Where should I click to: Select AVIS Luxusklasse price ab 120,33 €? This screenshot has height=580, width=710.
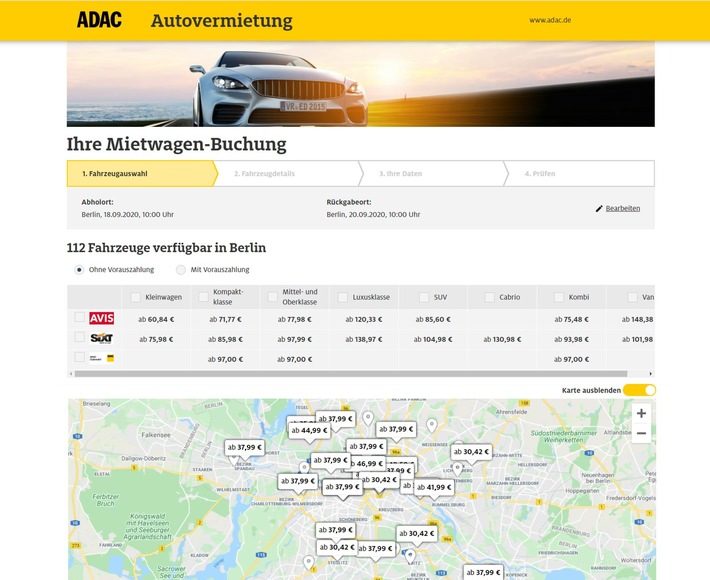coord(364,319)
